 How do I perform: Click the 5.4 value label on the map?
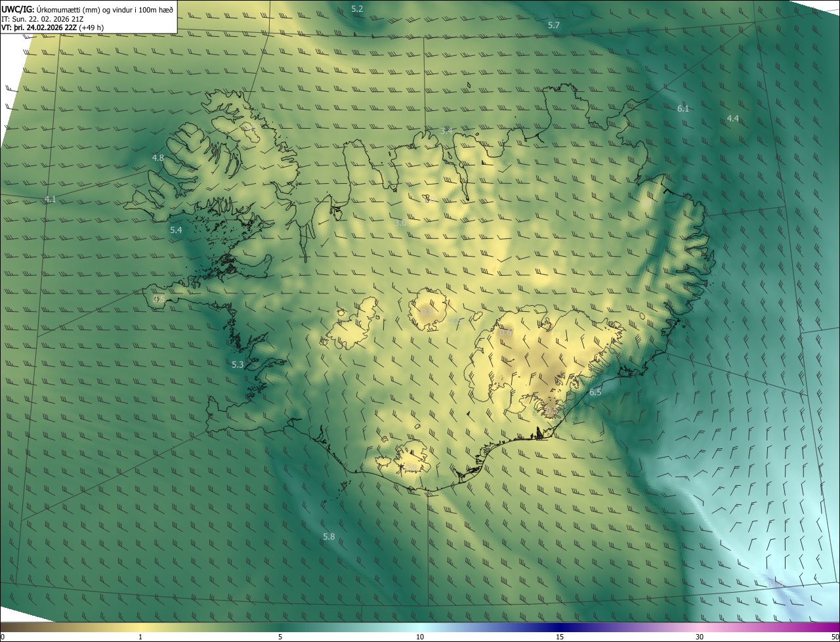coord(176,230)
